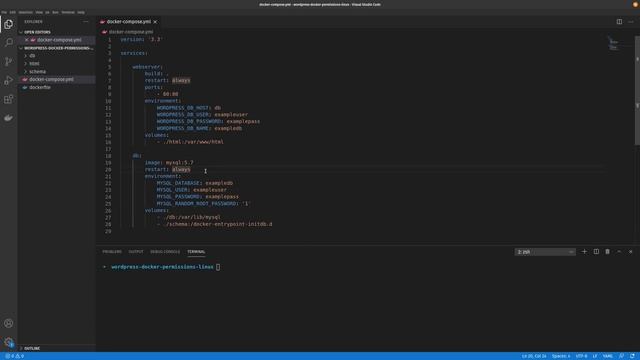Open the Run and Debug view

[9, 80]
